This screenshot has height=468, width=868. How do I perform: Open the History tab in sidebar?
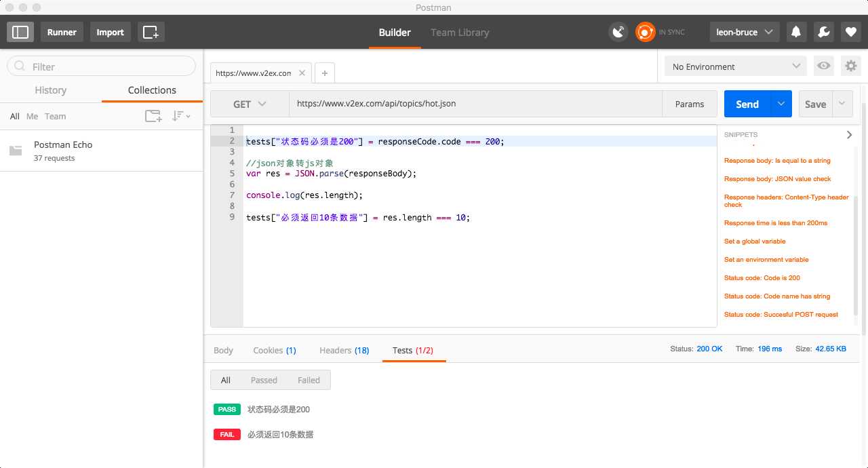tap(51, 90)
